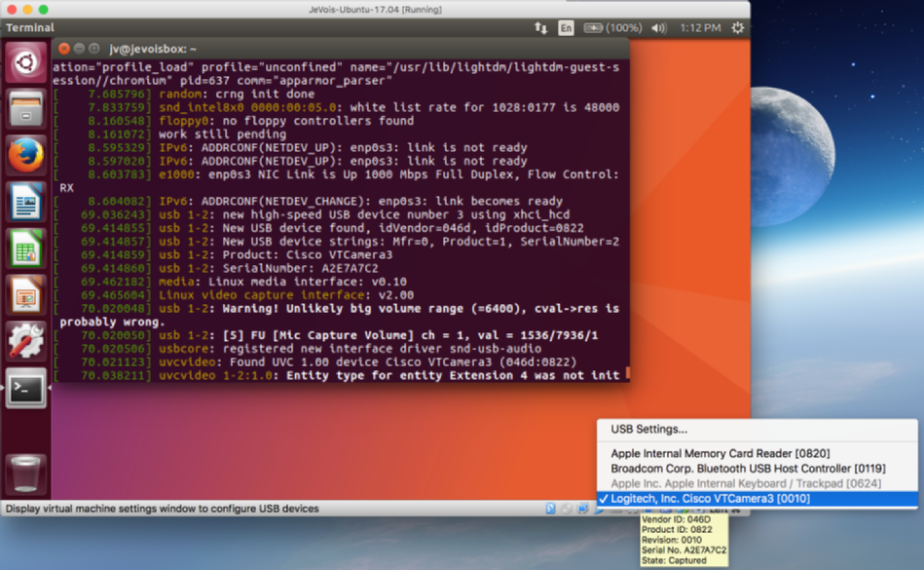
Task: Click the yellow minimize button of the VirtualBox window
Action: click(27, 10)
